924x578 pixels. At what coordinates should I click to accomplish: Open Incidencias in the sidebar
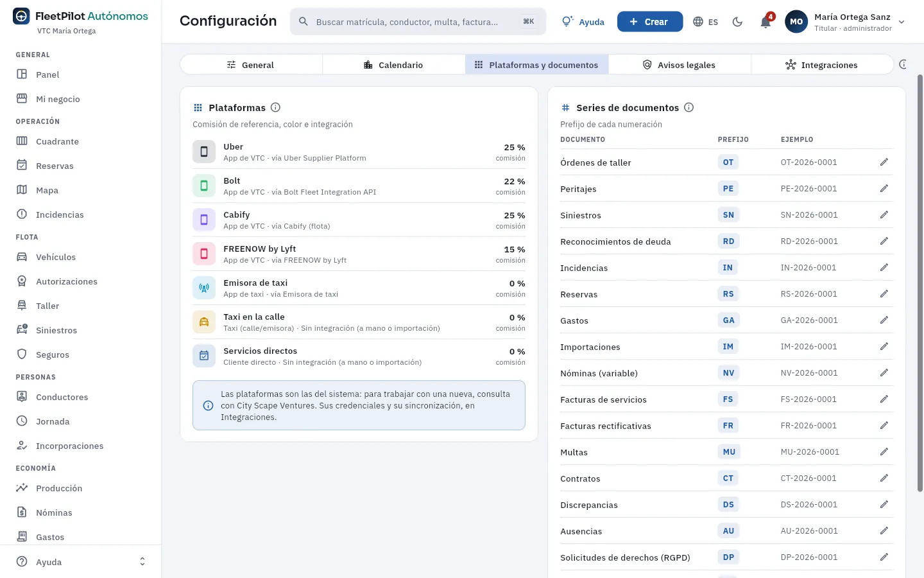click(x=81, y=215)
